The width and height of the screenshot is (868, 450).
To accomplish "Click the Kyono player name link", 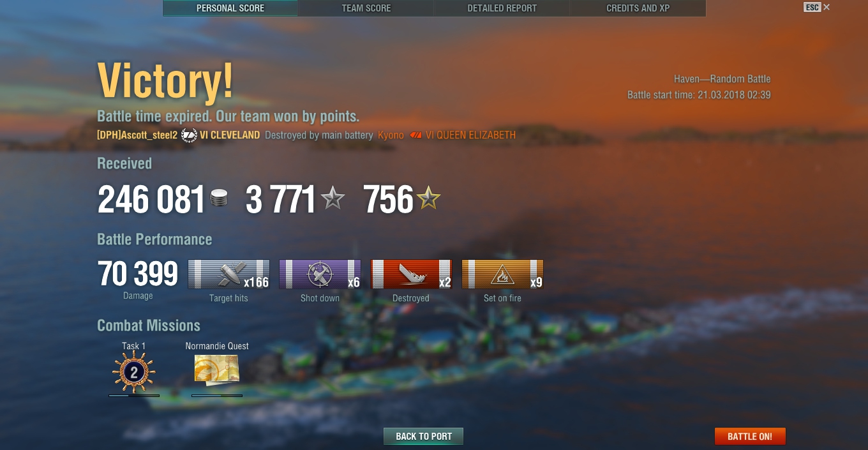I will pos(391,135).
